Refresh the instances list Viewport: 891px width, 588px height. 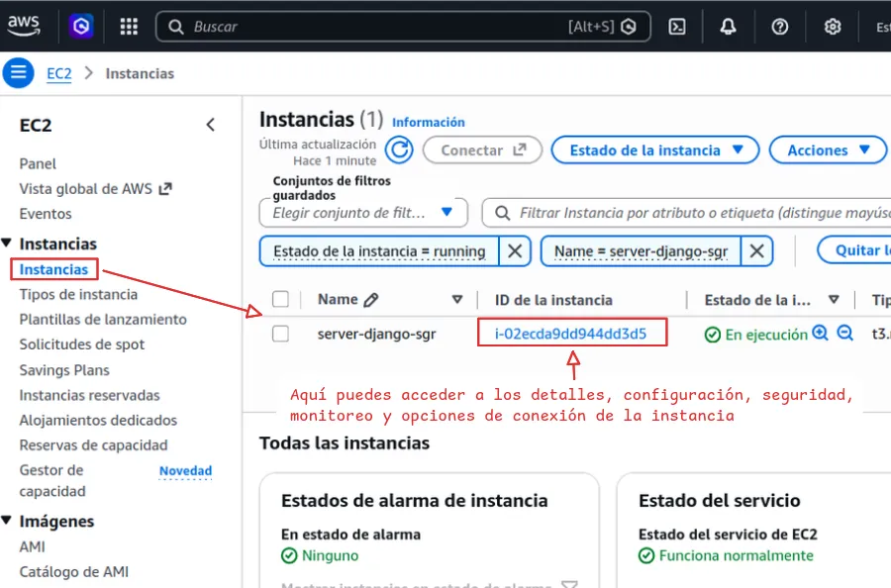(x=399, y=150)
